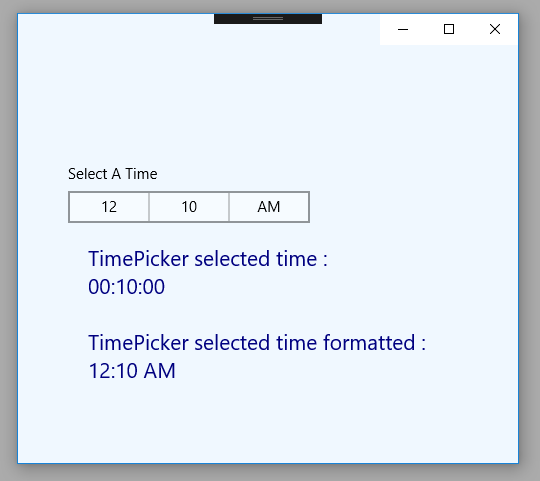Viewport: 540px width, 481px height.
Task: Open the minute selector showing 10
Action: 189,207
